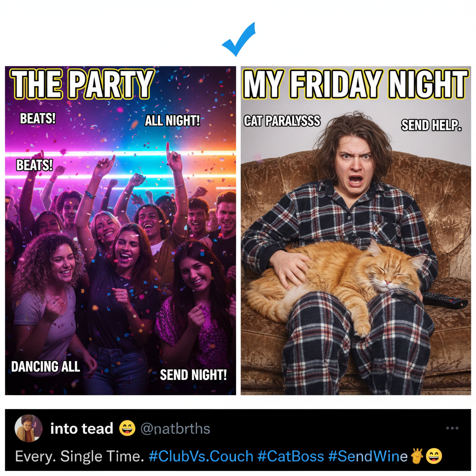Image resolution: width=476 pixels, height=476 pixels.
Task: Click the 'THE PARTY' title text
Action: click(x=82, y=84)
